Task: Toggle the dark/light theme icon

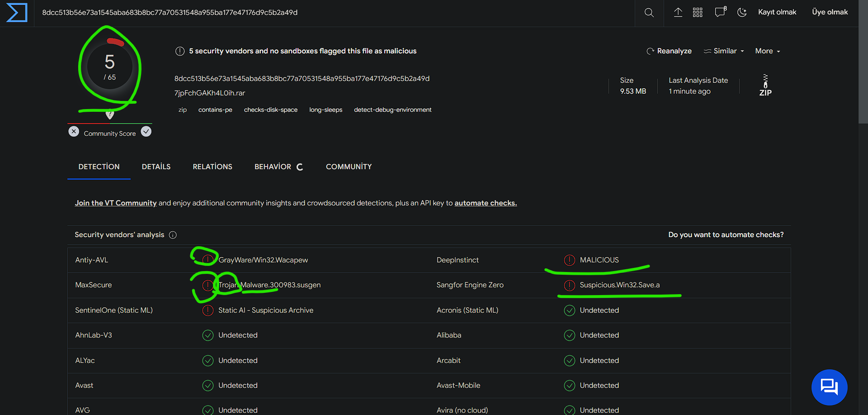Action: [742, 12]
